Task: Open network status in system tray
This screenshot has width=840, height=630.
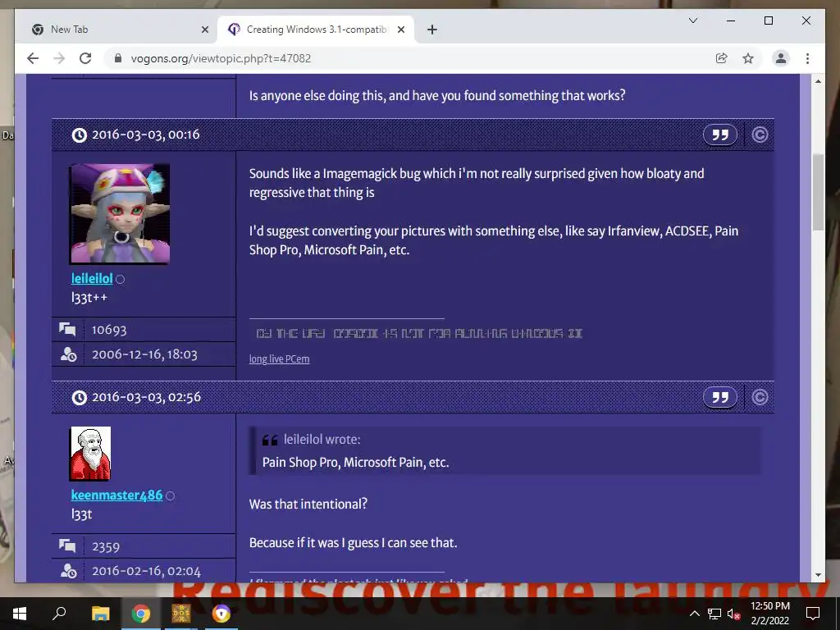Action: coord(714,614)
